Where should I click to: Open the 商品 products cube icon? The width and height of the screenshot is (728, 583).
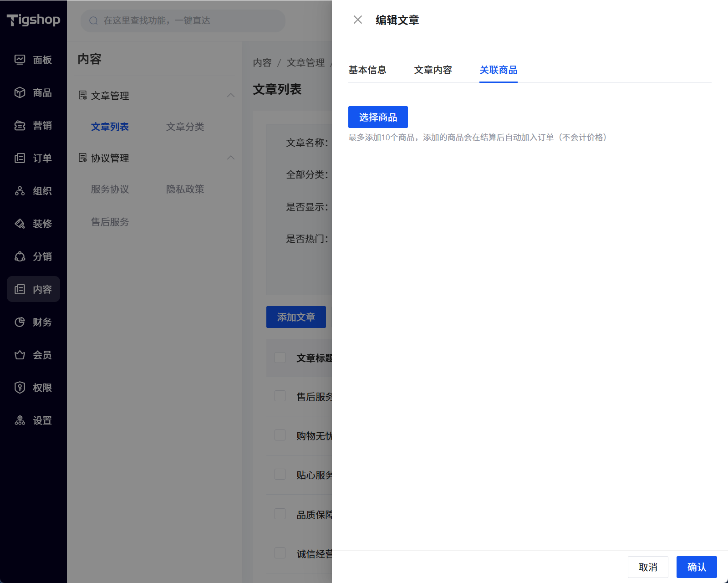(x=20, y=92)
